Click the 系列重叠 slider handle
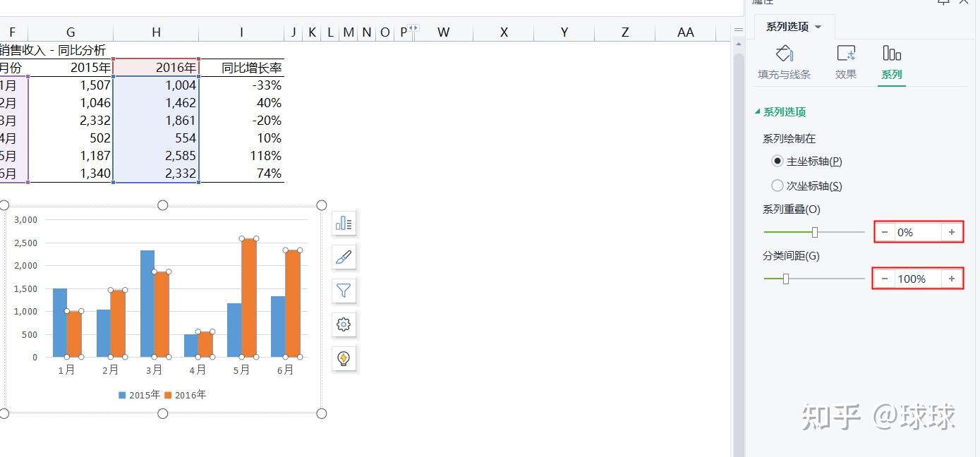This screenshot has height=457, width=980. pos(815,232)
